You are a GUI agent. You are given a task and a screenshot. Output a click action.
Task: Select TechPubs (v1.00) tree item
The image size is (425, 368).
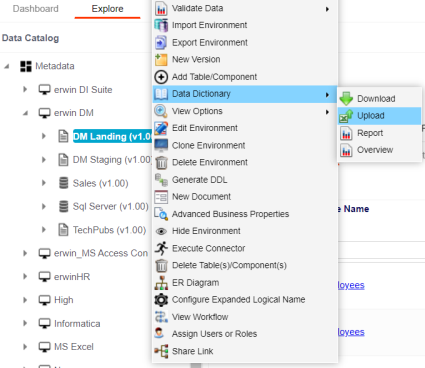tap(109, 230)
